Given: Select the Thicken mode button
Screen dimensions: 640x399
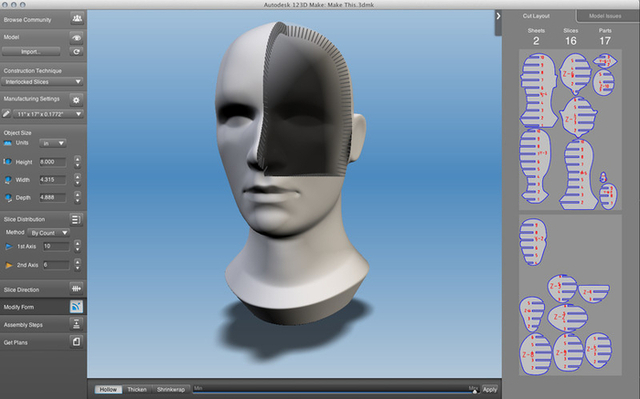Looking at the screenshot, I should tap(137, 390).
